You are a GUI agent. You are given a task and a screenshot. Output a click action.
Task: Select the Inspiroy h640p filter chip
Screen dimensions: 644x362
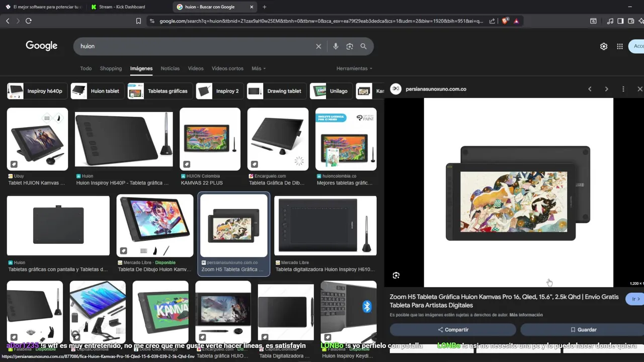tap(37, 91)
